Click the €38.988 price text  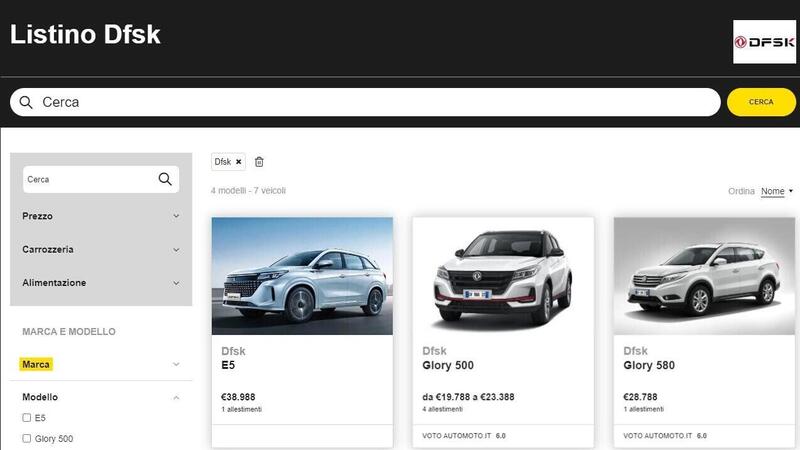[x=238, y=397]
